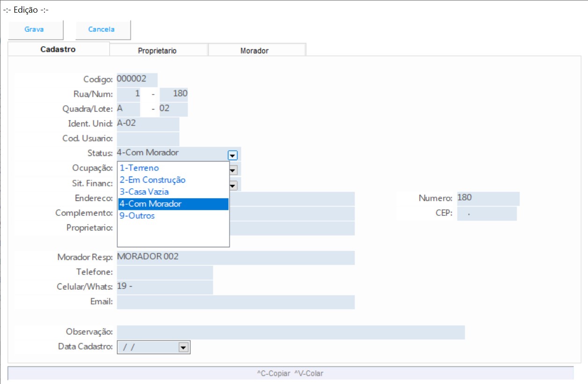Screen dimensions: 588x384
Task: Open the Data Cadastro date picker
Action: [183, 347]
